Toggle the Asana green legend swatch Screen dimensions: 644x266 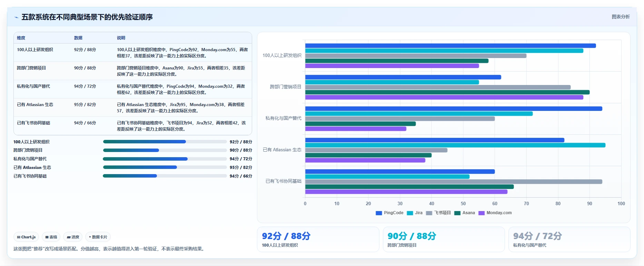457,213
